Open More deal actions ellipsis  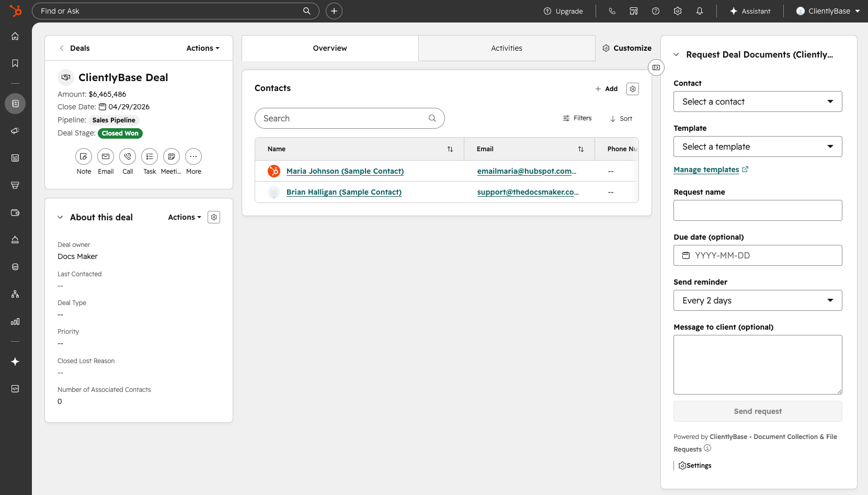(193, 156)
